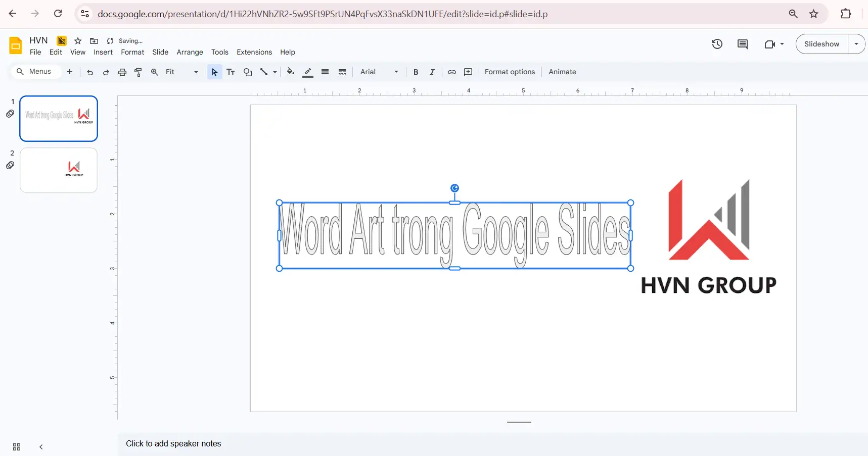Open the fill color tool
Screen dimensions: 868x456
point(291,72)
